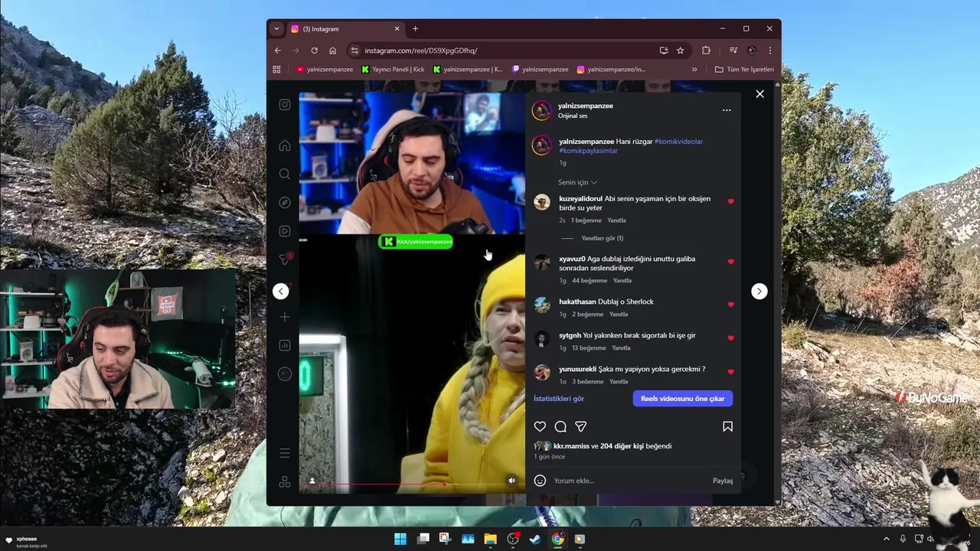
Task: Open Reels via the sidebar video icon
Action: (x=285, y=231)
